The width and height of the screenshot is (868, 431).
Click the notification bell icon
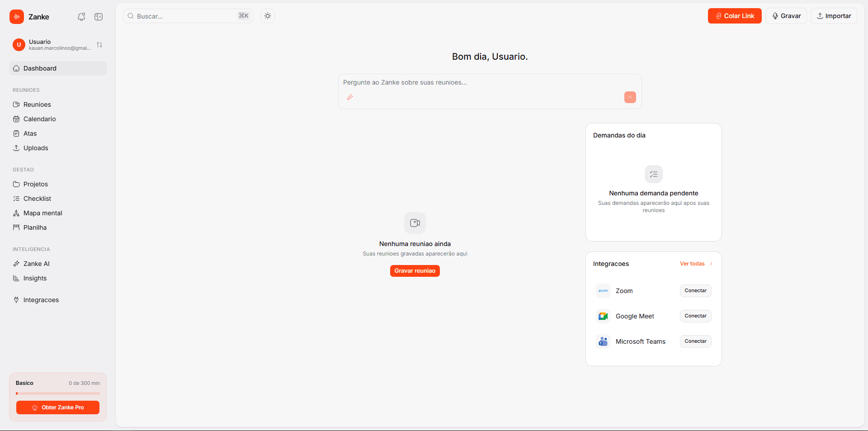(x=81, y=16)
